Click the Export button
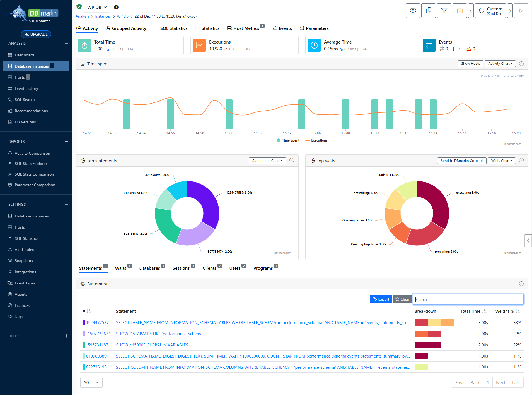 click(x=381, y=299)
